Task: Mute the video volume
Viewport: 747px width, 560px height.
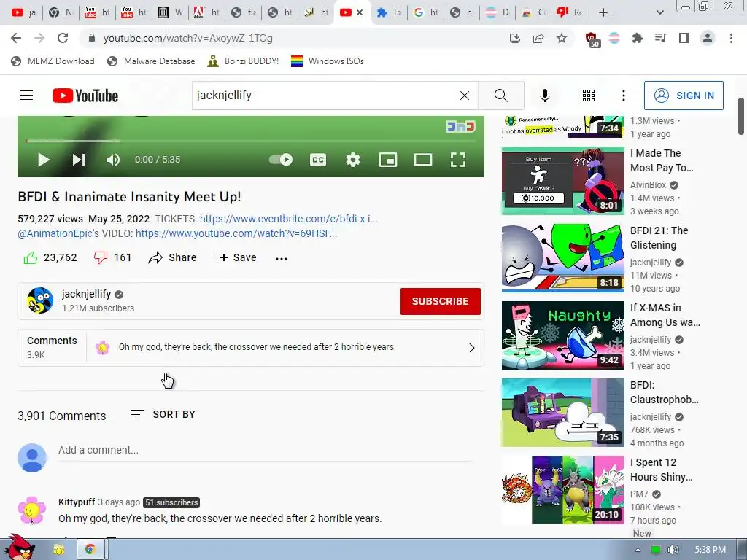Action: pyautogui.click(x=113, y=160)
